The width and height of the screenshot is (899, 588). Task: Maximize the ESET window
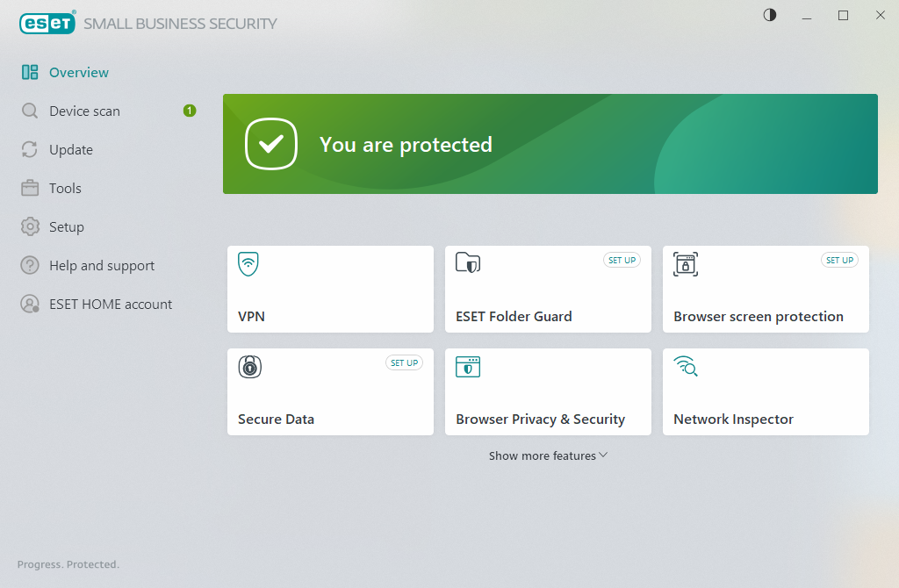click(x=844, y=16)
